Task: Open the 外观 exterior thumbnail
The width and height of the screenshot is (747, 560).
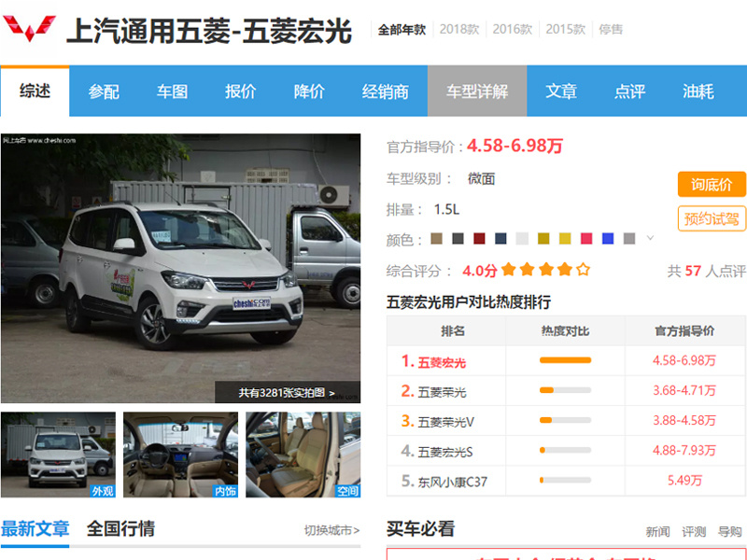Action: [x=58, y=455]
